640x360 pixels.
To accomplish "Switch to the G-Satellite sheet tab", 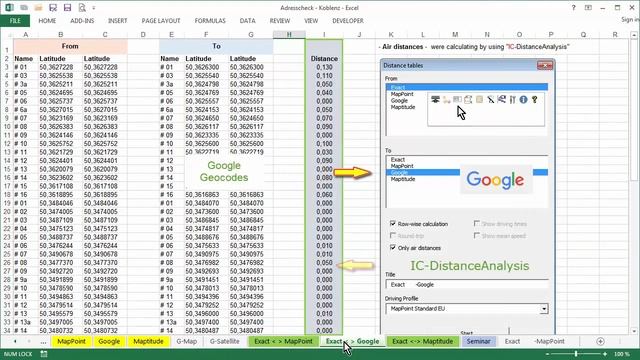I will click(x=224, y=341).
